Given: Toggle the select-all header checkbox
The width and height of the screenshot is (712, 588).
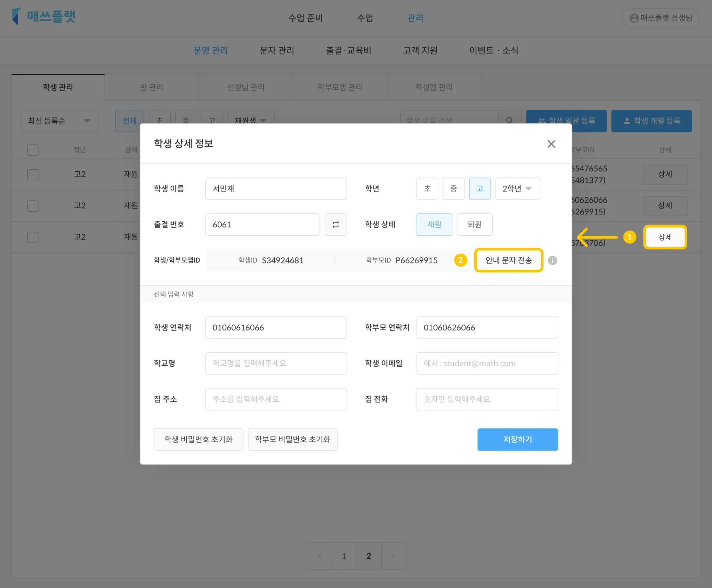Looking at the screenshot, I should tap(33, 150).
